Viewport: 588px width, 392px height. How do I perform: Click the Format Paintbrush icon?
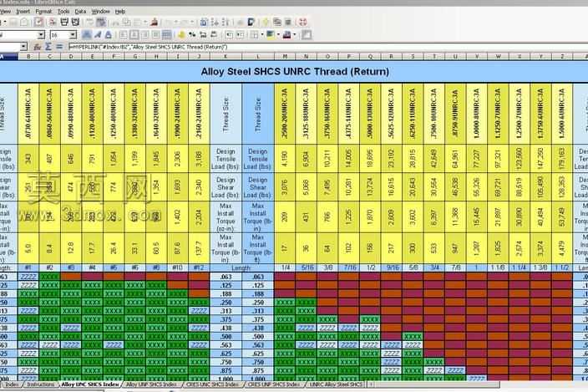click(x=155, y=22)
